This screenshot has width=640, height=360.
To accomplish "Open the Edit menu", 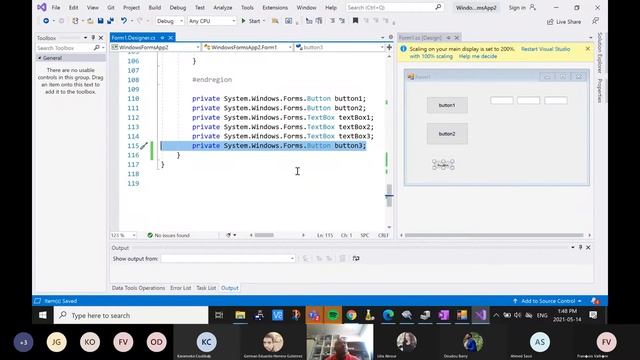I will point(73,7).
